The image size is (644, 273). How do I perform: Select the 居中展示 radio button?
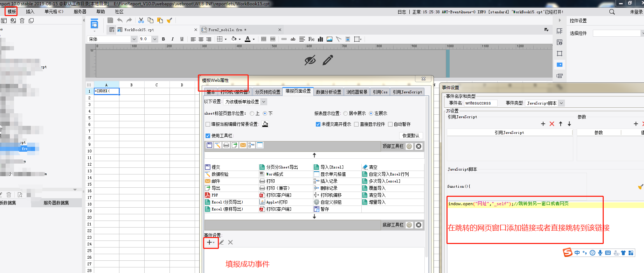(346, 114)
